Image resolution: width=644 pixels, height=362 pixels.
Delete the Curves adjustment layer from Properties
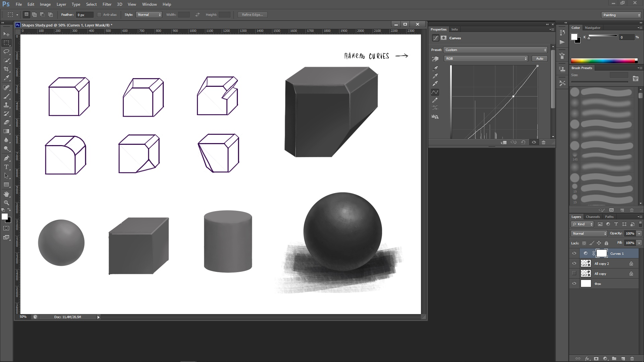[543, 142]
